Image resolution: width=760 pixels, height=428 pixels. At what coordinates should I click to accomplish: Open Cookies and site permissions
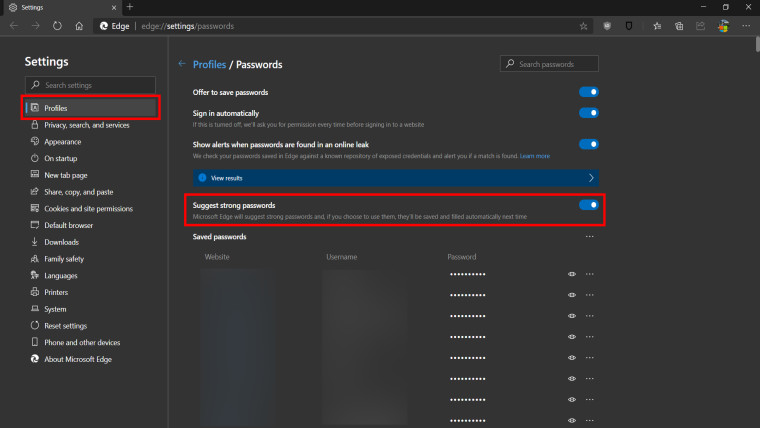pos(88,208)
